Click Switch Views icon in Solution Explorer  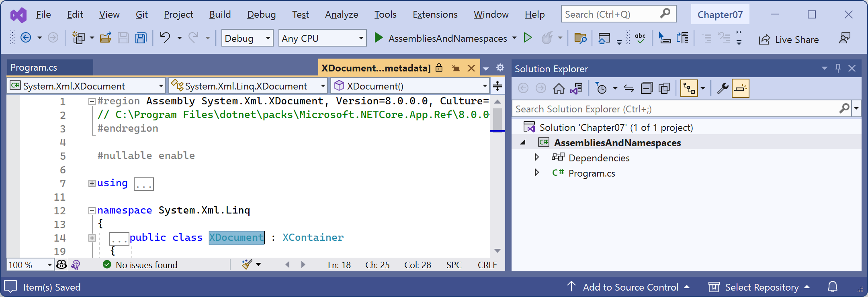coord(577,88)
